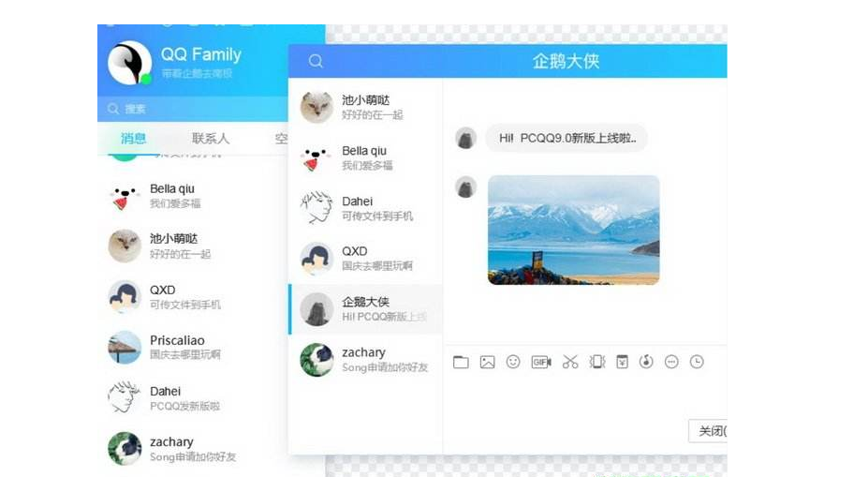Select zachary in chat window contact list
Image resolution: width=868 pixels, height=477 pixels.
[365, 360]
